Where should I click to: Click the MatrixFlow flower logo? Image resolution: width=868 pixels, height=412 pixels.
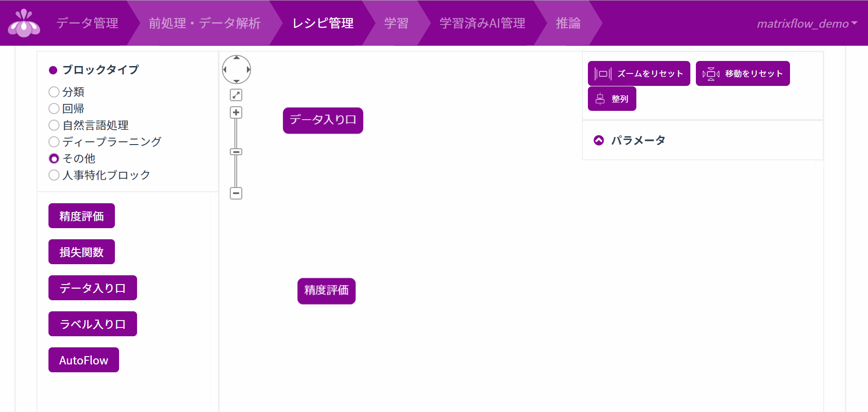24,23
